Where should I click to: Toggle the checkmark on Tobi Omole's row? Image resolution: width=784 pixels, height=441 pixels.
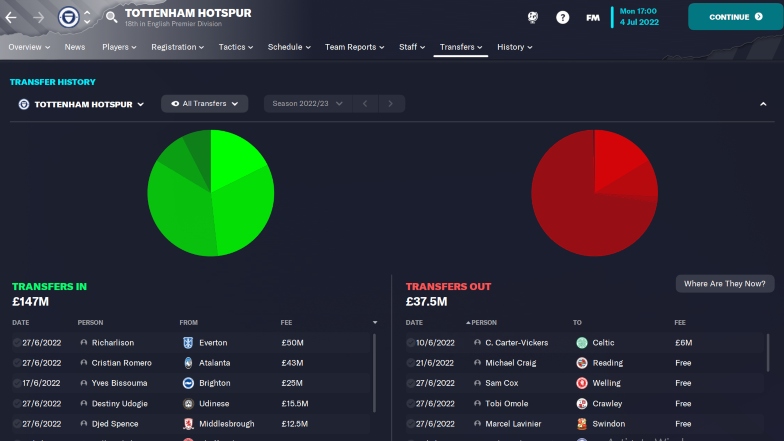coord(410,404)
